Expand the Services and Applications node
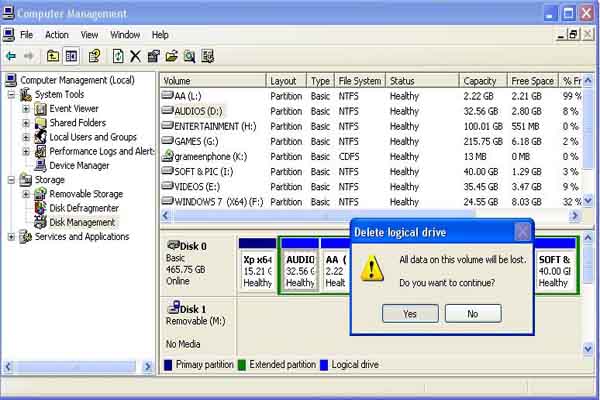600x400 pixels. (12, 237)
